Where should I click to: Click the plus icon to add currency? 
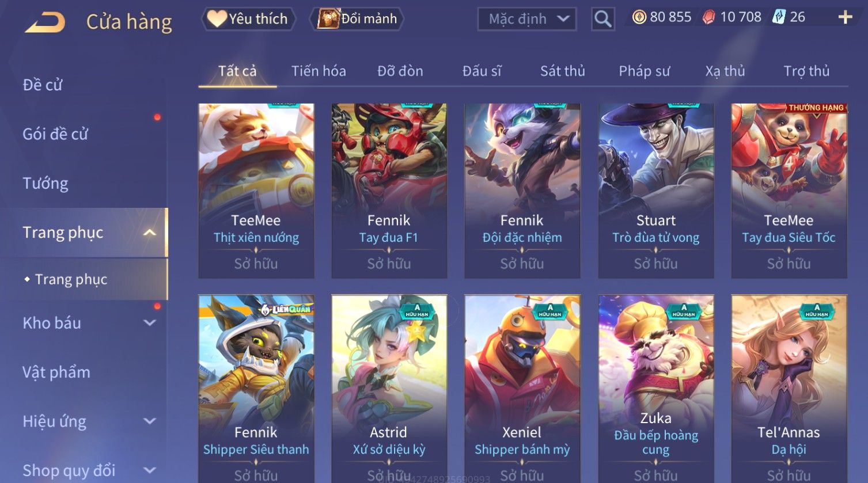pos(845,17)
